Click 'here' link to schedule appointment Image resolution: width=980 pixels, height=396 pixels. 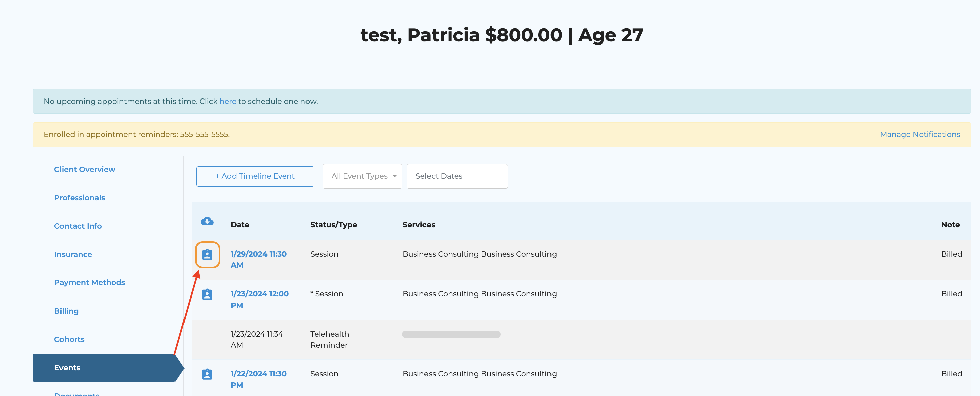(x=228, y=101)
